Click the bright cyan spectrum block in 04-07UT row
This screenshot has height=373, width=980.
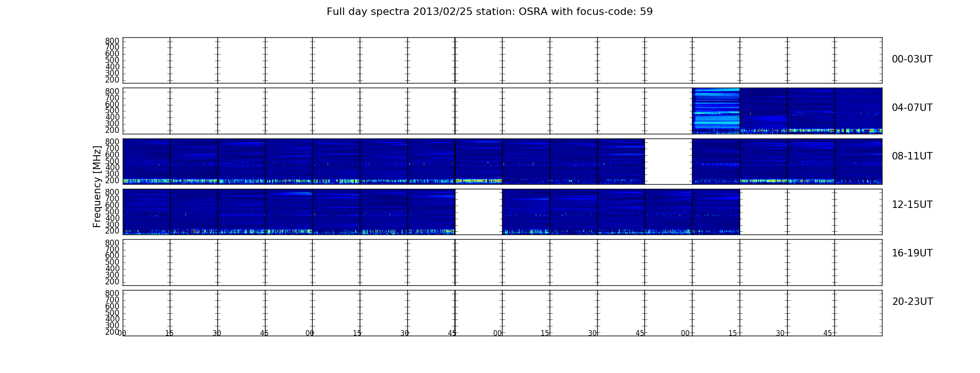click(x=716, y=111)
